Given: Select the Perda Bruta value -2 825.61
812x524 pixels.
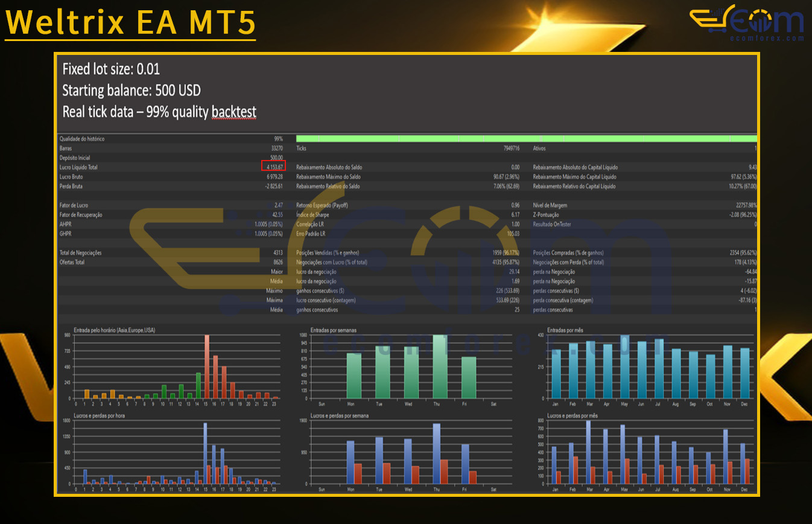Looking at the screenshot, I should (x=274, y=187).
